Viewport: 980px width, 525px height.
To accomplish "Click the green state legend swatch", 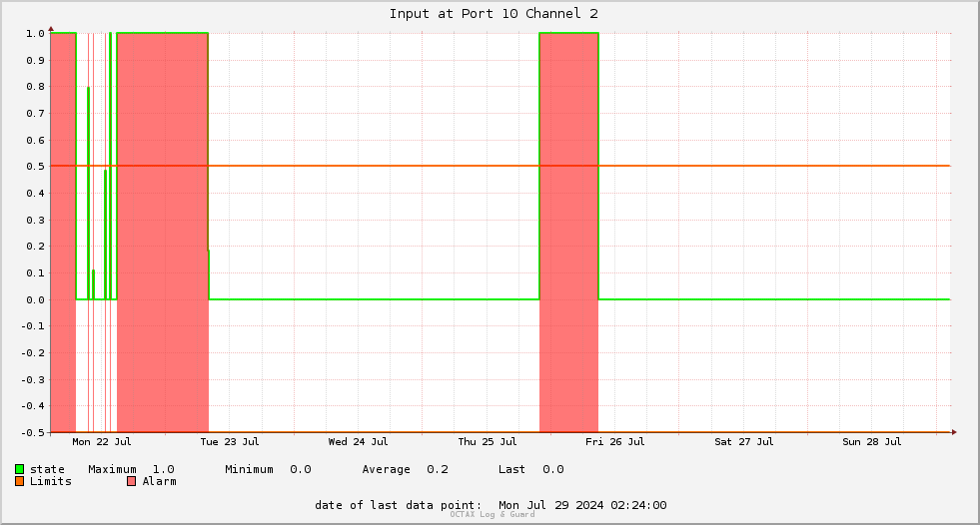I will [x=19, y=469].
